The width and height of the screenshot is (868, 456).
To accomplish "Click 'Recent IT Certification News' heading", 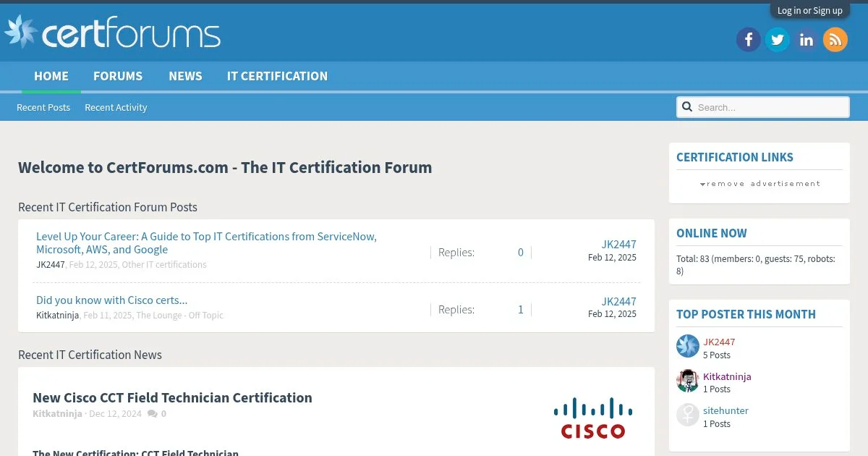I will (90, 355).
